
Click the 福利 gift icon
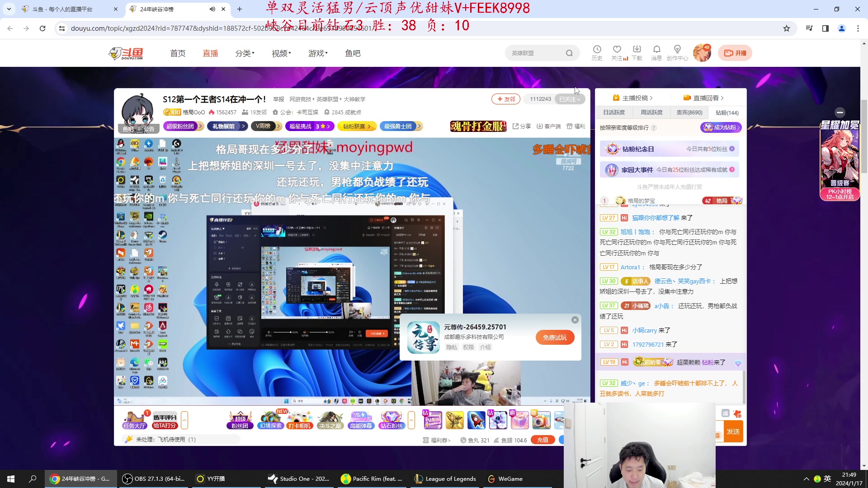pyautogui.click(x=576, y=126)
